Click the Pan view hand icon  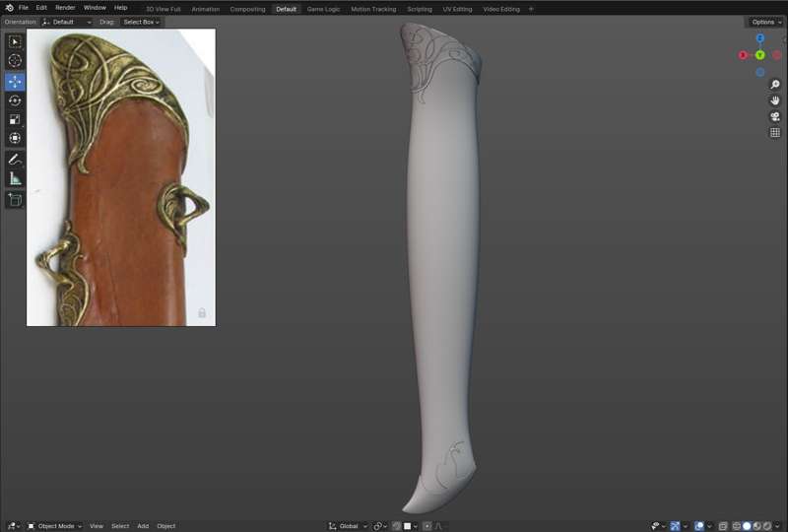775,100
